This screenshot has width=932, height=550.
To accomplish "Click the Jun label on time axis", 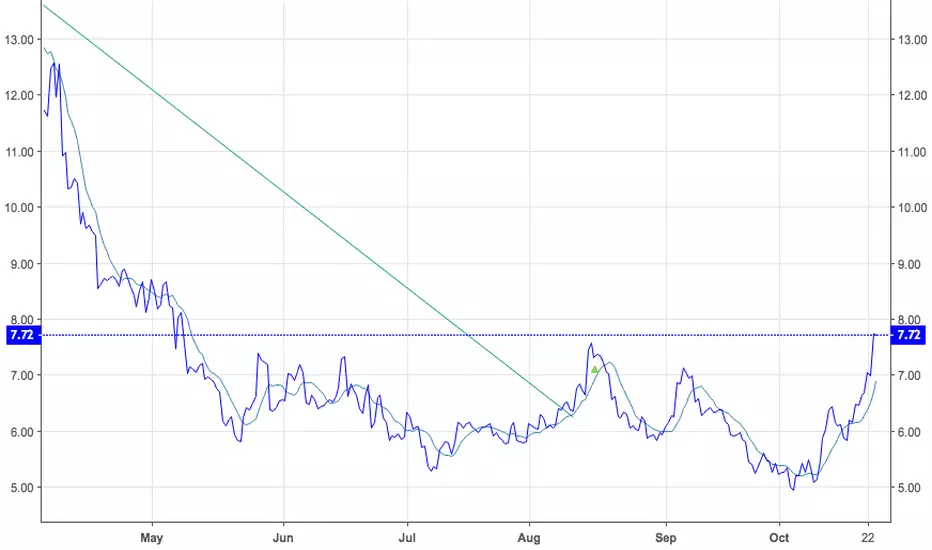I will click(x=283, y=538).
